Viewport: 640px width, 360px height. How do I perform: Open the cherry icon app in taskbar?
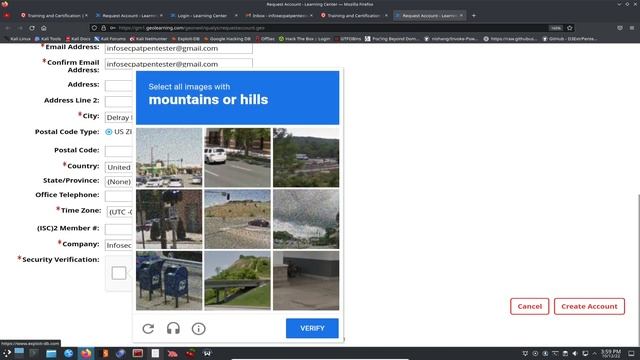click(x=190, y=353)
